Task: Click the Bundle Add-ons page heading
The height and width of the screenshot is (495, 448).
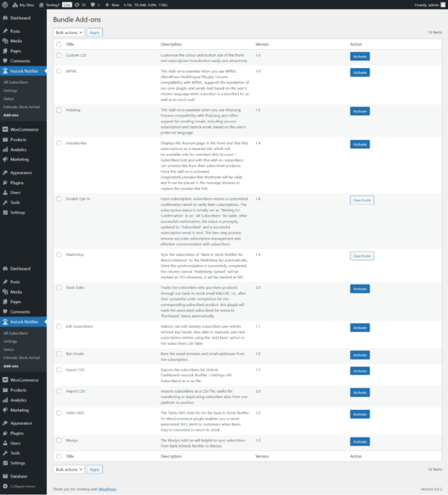Action: pos(77,19)
